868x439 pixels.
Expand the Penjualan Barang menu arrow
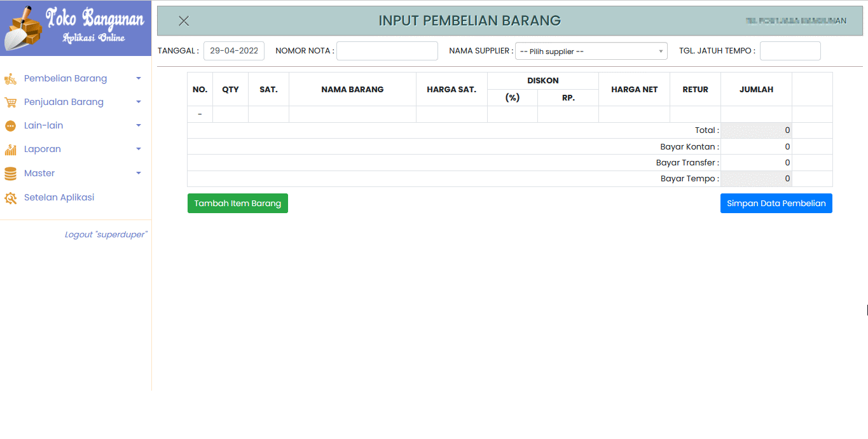tap(139, 102)
